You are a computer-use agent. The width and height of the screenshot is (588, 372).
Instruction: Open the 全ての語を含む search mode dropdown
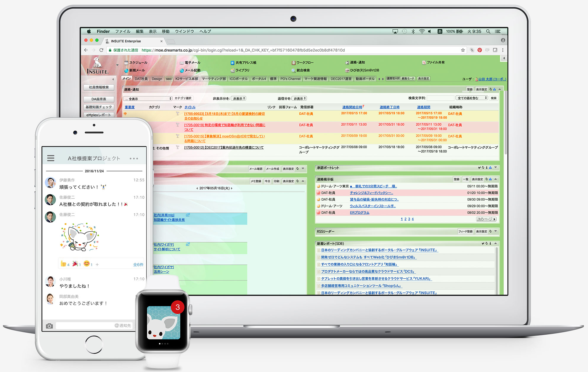472,98
